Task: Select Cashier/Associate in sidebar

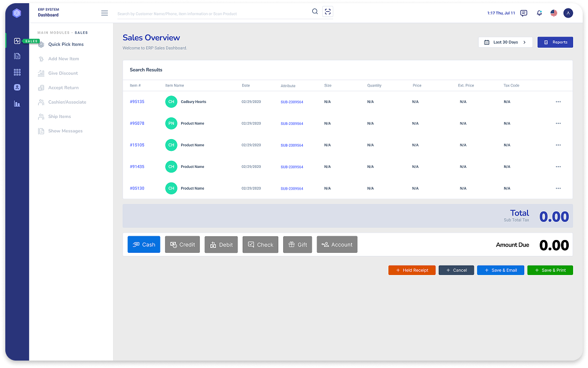Action: (x=62, y=102)
